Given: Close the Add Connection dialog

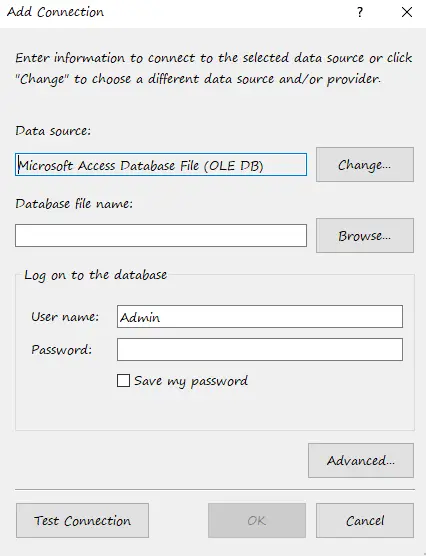Looking at the screenshot, I should coord(407,12).
